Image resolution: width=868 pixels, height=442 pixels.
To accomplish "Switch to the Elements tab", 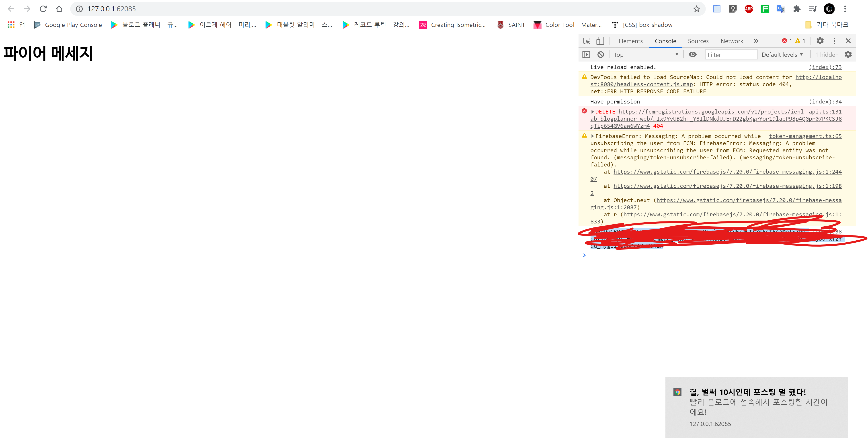I will (630, 41).
